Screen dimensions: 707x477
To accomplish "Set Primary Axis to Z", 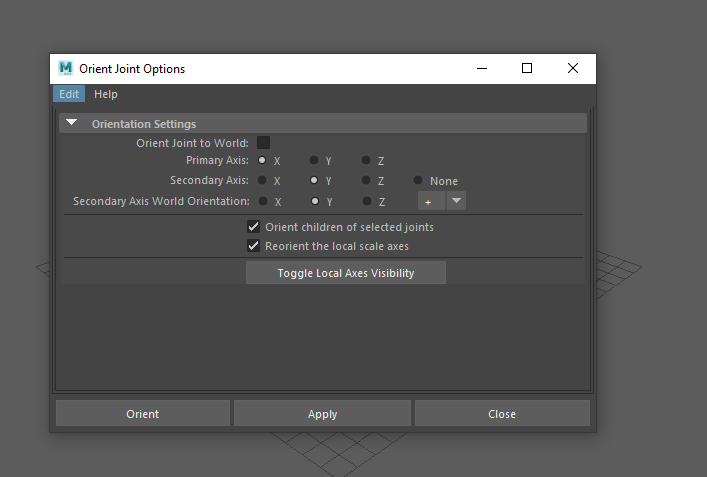I will tap(366, 160).
